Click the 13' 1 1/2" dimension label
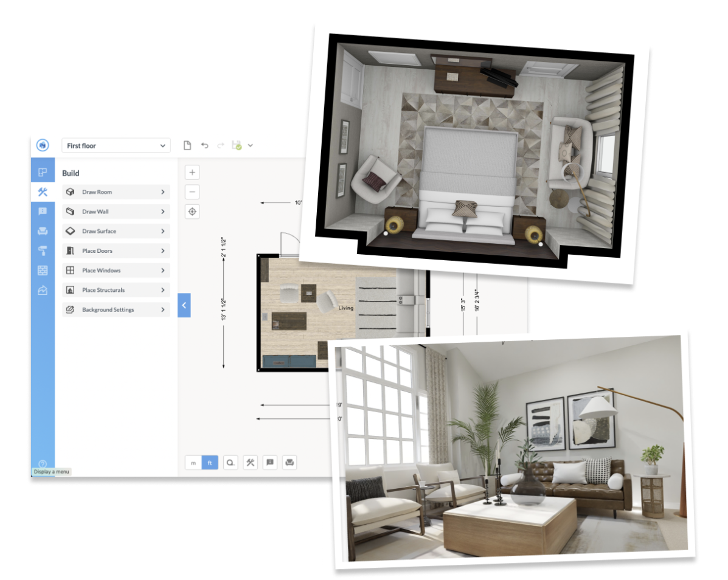The image size is (728, 580). 223,309
